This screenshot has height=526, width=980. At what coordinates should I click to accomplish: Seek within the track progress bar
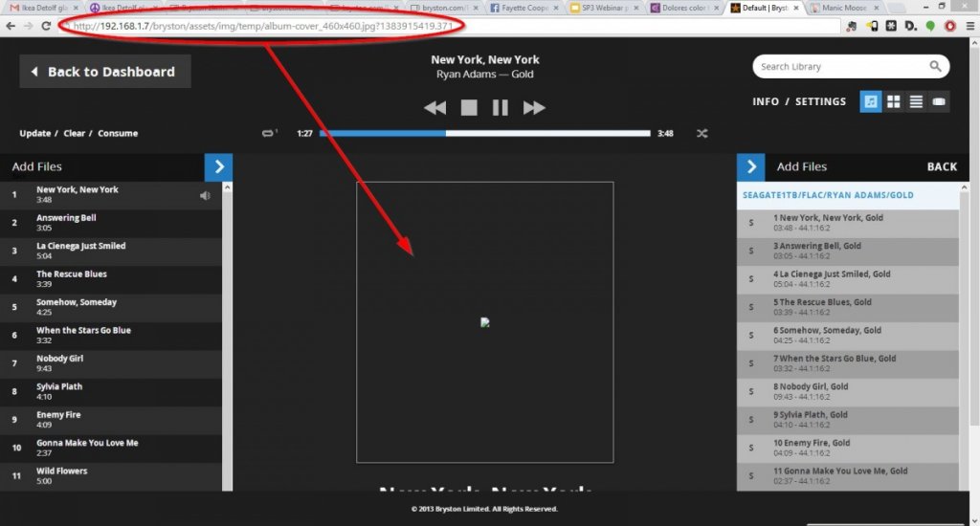485,133
